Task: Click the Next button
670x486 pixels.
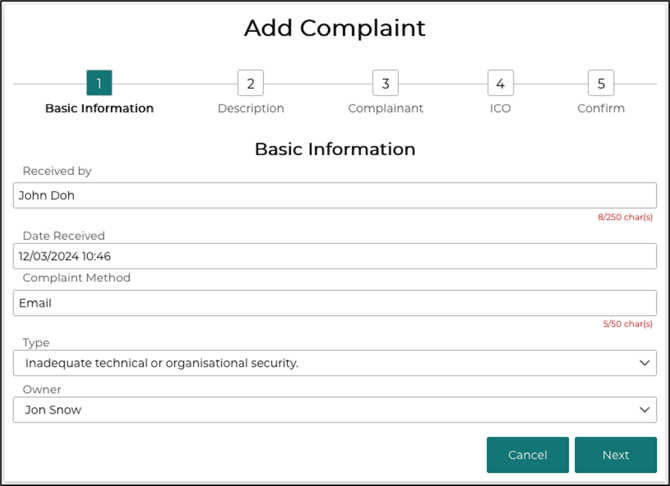Action: (616, 455)
